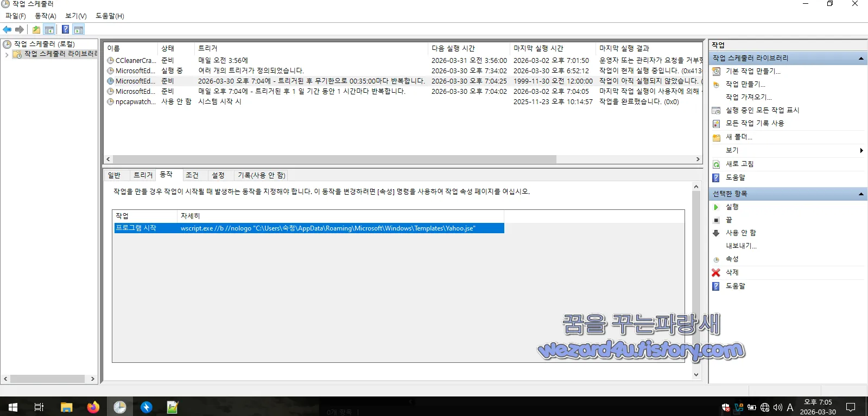
Task: Click 삭제 with the red X
Action: 732,272
